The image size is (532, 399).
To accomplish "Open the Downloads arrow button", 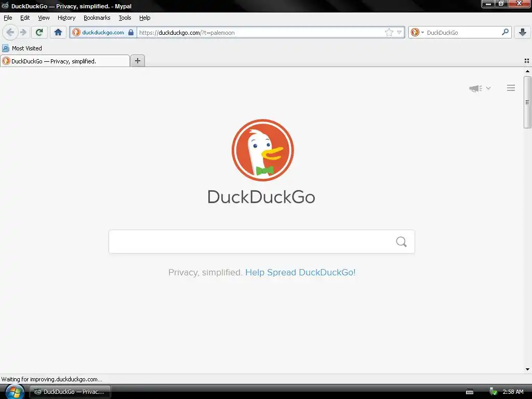I will tap(523, 32).
